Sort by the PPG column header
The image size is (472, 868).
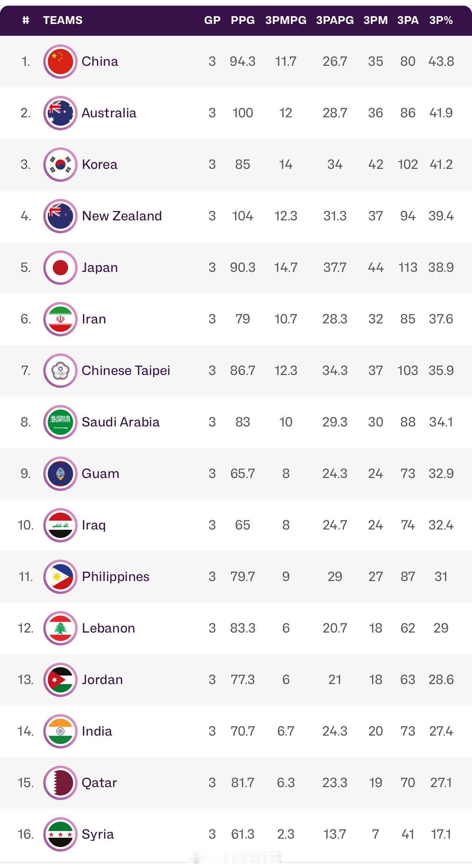point(243,20)
